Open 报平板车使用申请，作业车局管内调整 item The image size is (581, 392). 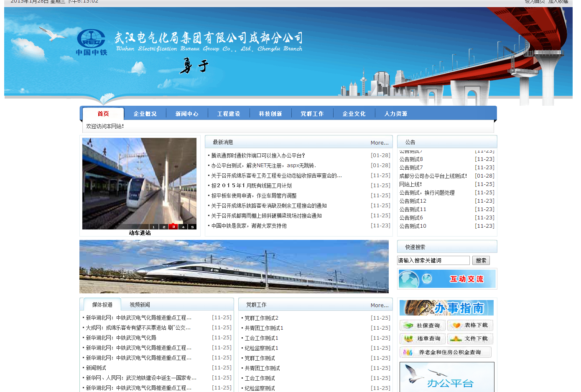(254, 196)
